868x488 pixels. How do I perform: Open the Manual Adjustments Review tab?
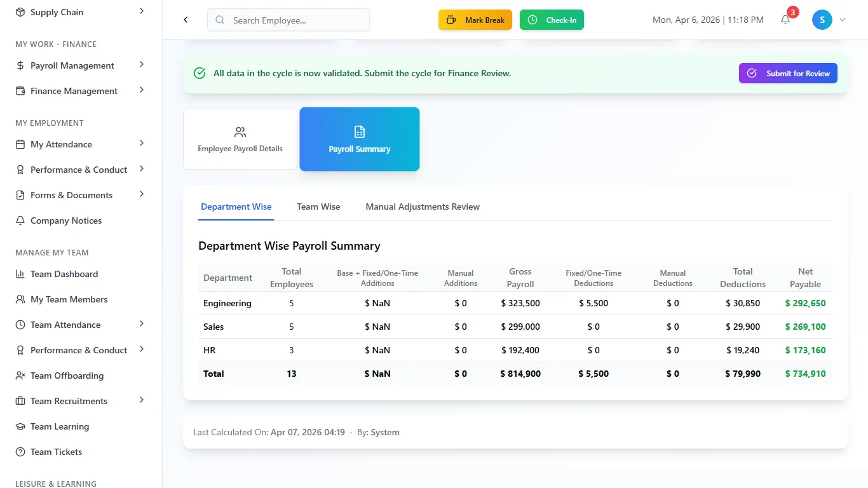coord(423,207)
